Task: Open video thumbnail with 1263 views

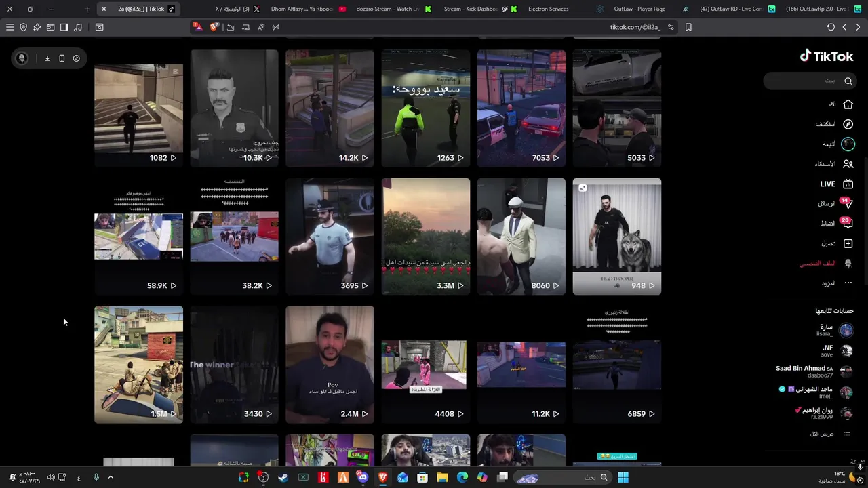Action: coord(425,108)
